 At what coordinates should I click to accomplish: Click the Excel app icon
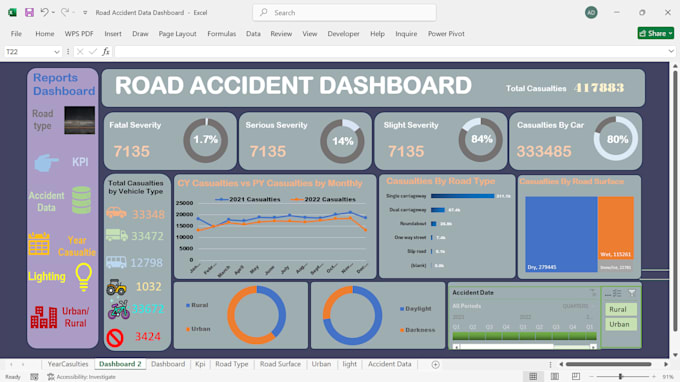click(12, 13)
